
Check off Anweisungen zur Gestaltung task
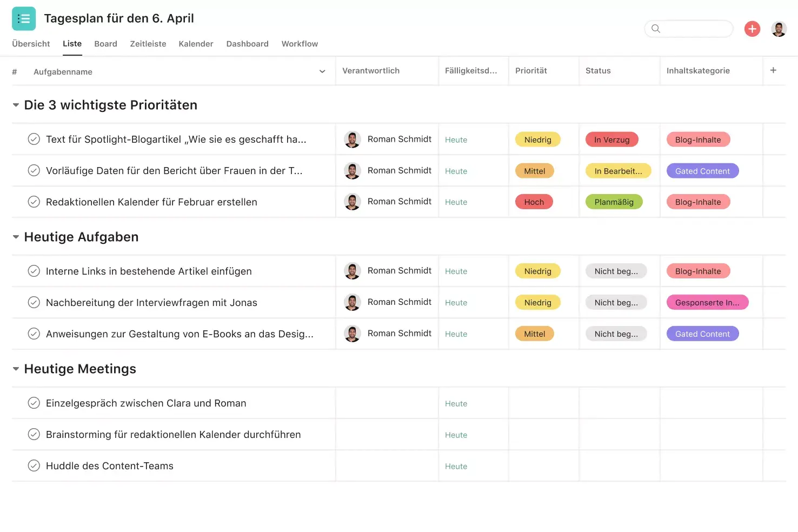click(34, 334)
